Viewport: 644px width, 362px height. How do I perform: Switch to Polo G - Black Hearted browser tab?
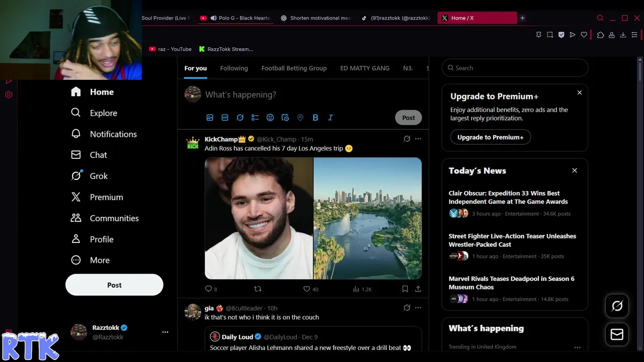point(235,18)
